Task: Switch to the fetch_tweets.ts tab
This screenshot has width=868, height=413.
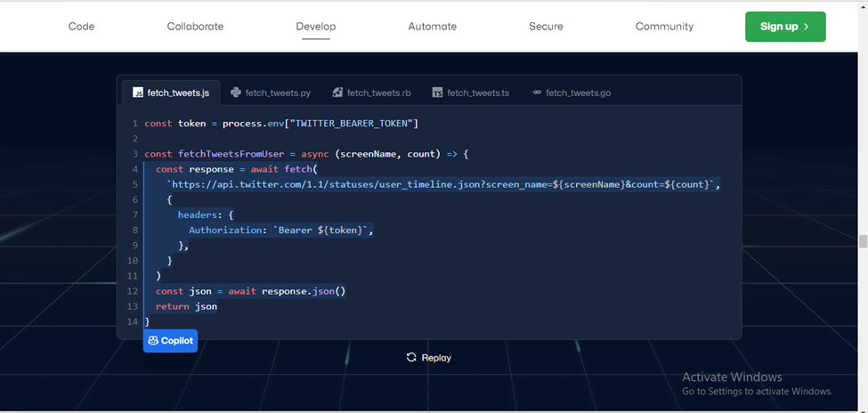Action: pyautogui.click(x=471, y=93)
